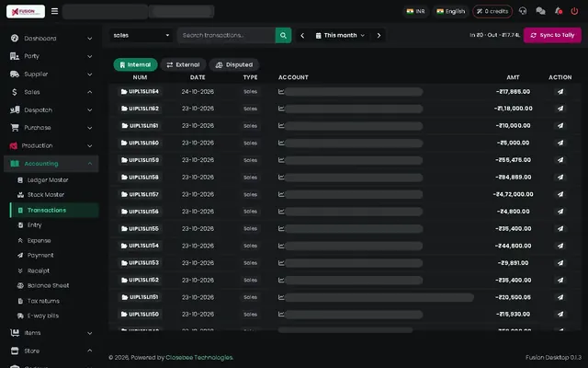Open the Tax returns menu item

click(x=55, y=301)
